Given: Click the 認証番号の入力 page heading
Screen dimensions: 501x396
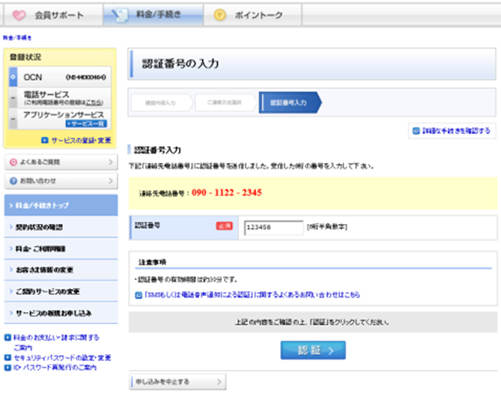Looking at the screenshot, I should click(180, 63).
